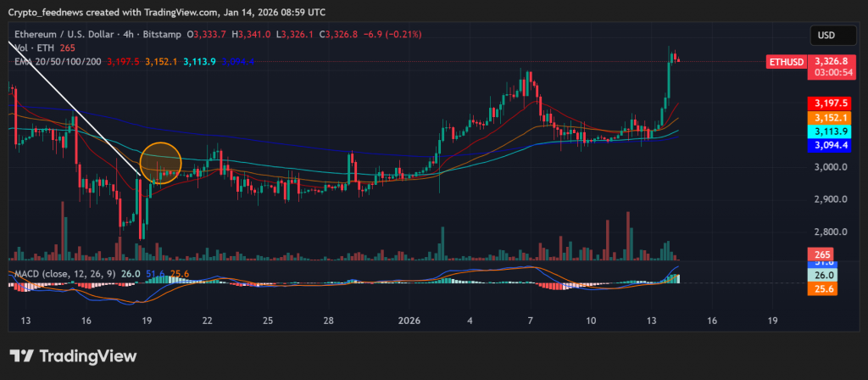The image size is (868, 380).
Task: Click the ETHUSD symbol price tag
Action: click(x=784, y=62)
